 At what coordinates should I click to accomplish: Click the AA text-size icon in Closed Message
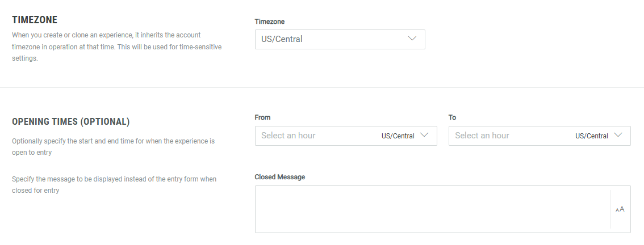(620, 209)
